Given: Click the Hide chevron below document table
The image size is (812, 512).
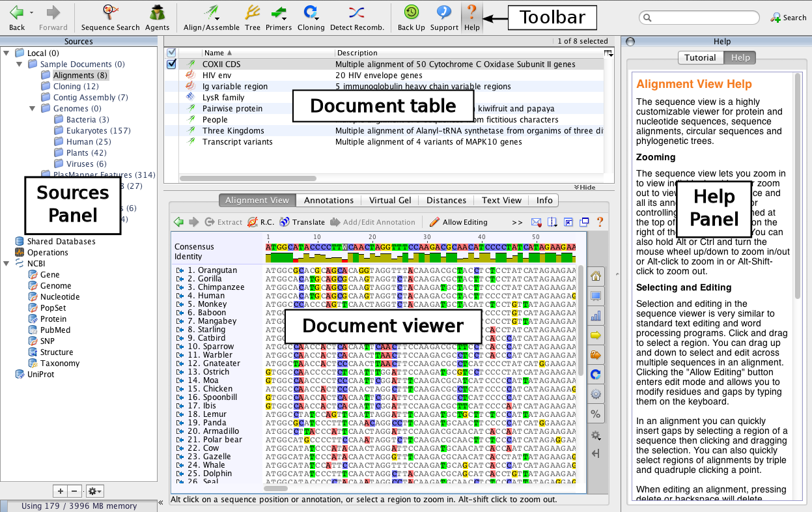Looking at the screenshot, I should [585, 187].
